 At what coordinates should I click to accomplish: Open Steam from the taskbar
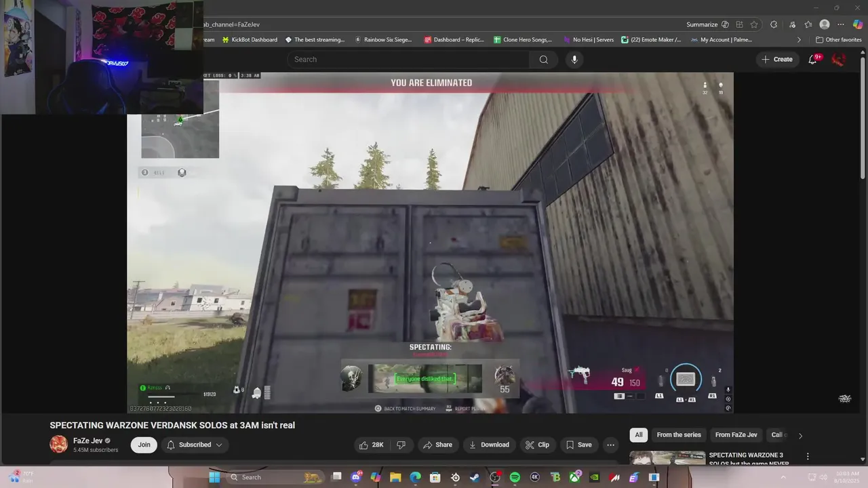coord(475,477)
